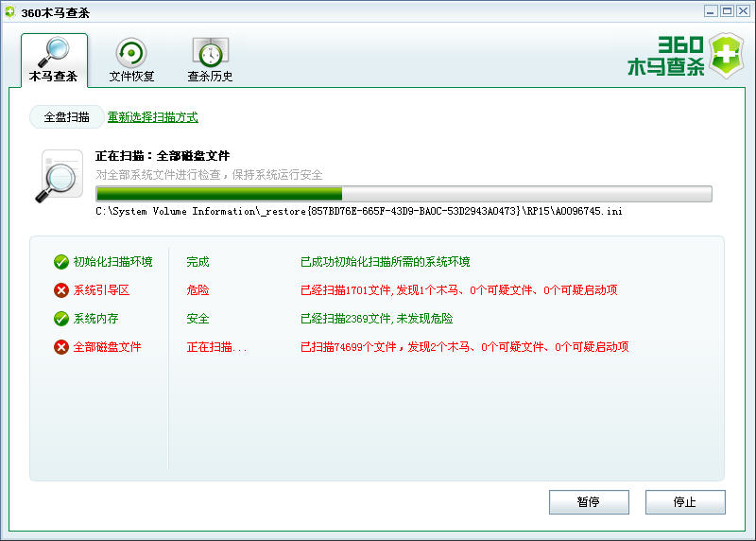Click the 已成功初始化扫描所需的系统环境 message

(x=386, y=262)
